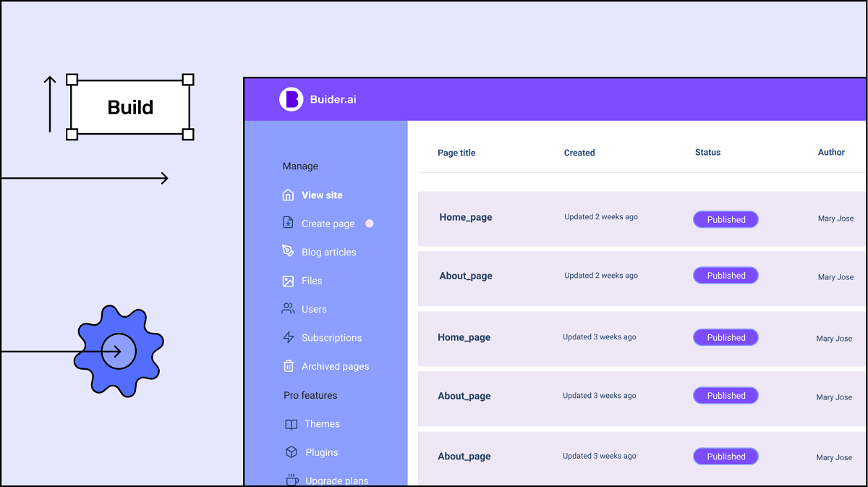
Task: Click 'Updated 2 weeks ago' beside About_page
Action: [601, 275]
